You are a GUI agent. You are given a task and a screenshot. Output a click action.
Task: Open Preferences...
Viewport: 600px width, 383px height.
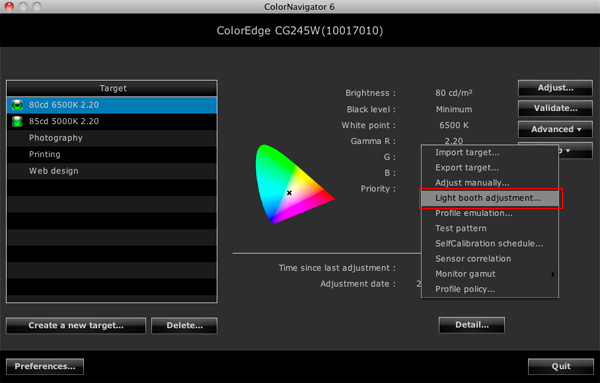(x=45, y=367)
